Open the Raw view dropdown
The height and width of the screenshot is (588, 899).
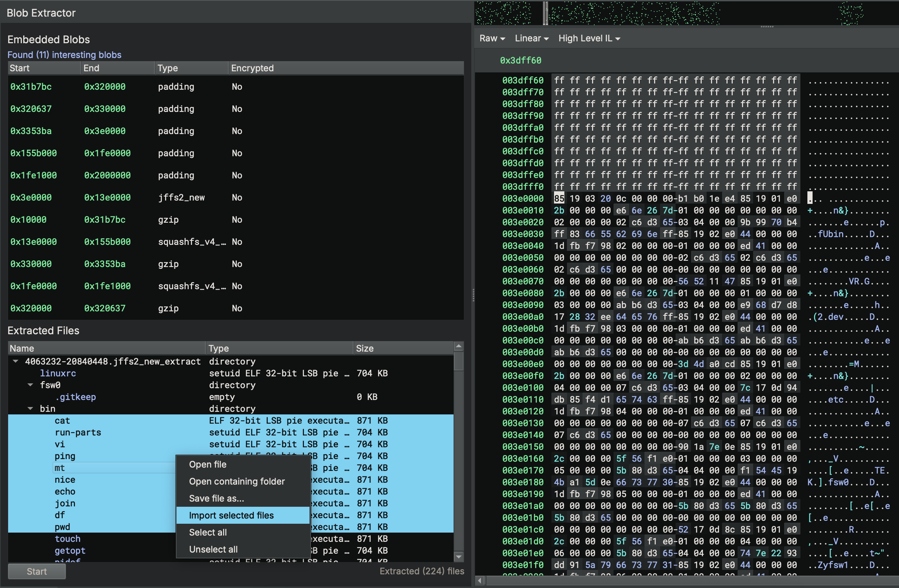coord(492,38)
